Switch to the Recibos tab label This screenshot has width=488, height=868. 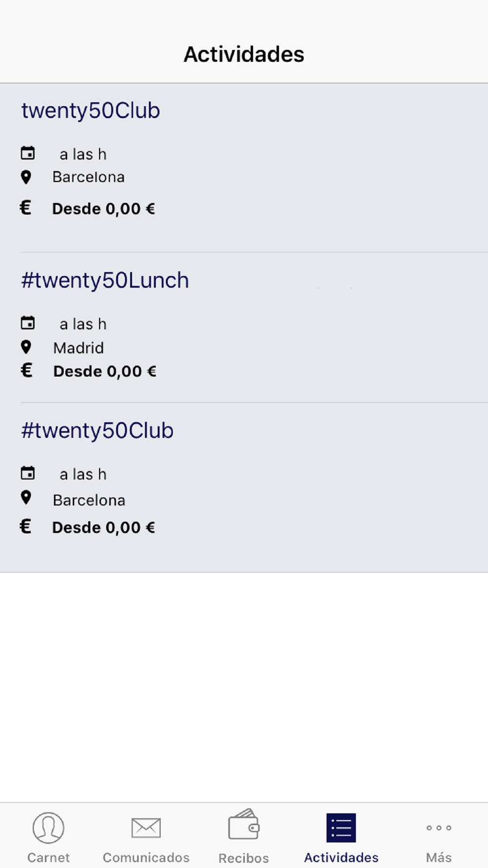244,858
